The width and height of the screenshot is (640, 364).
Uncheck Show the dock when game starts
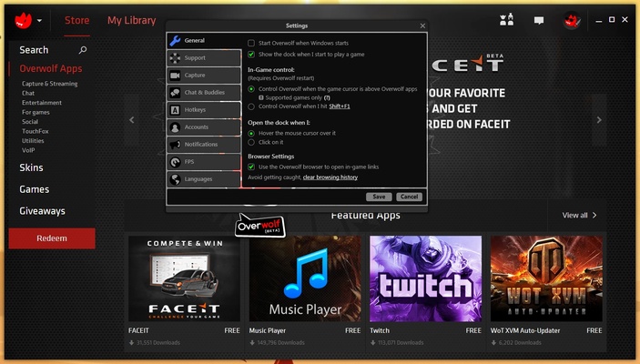click(x=251, y=55)
